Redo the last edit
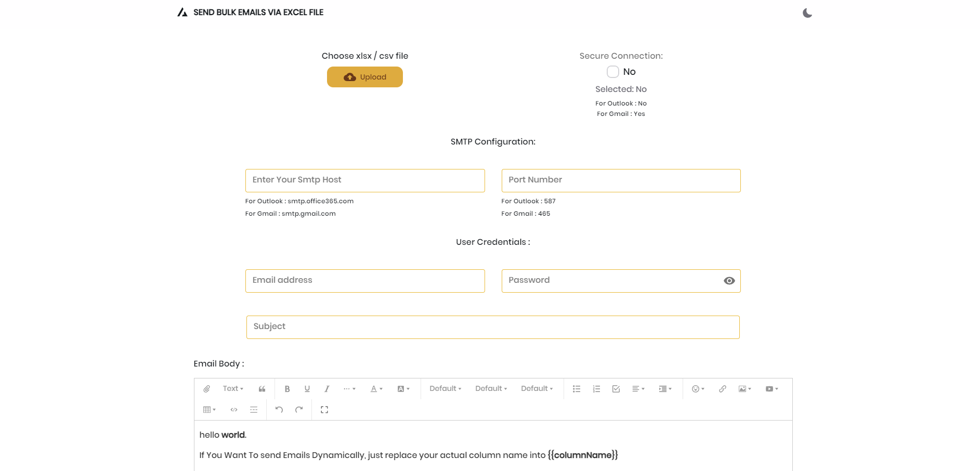The image size is (980, 471). (x=299, y=410)
